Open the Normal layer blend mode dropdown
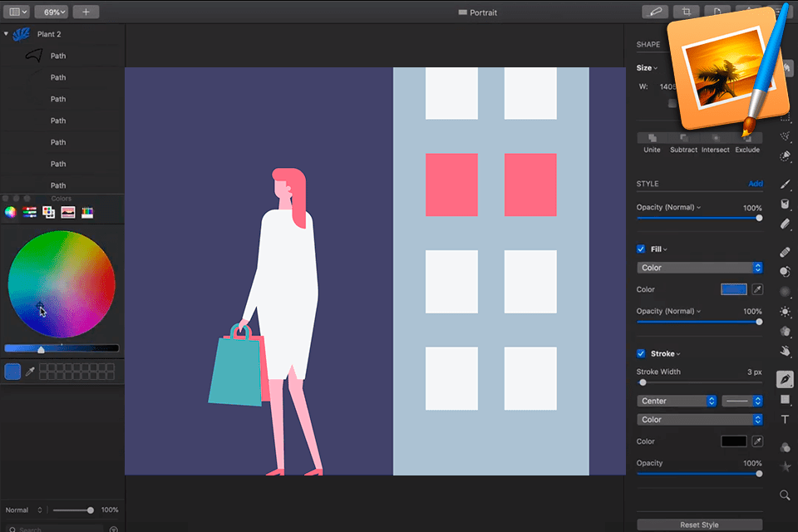Viewport: 798px width, 532px height. (x=24, y=510)
